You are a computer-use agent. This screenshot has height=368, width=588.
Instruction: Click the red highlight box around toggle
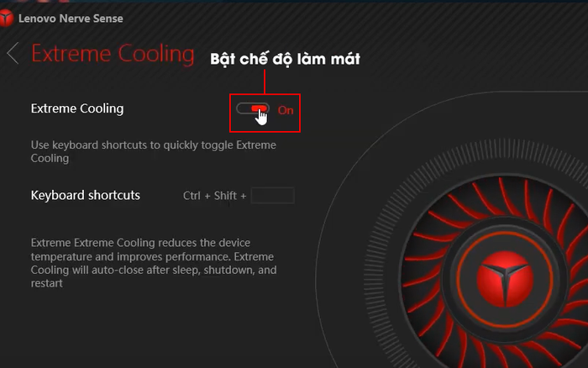(x=265, y=113)
